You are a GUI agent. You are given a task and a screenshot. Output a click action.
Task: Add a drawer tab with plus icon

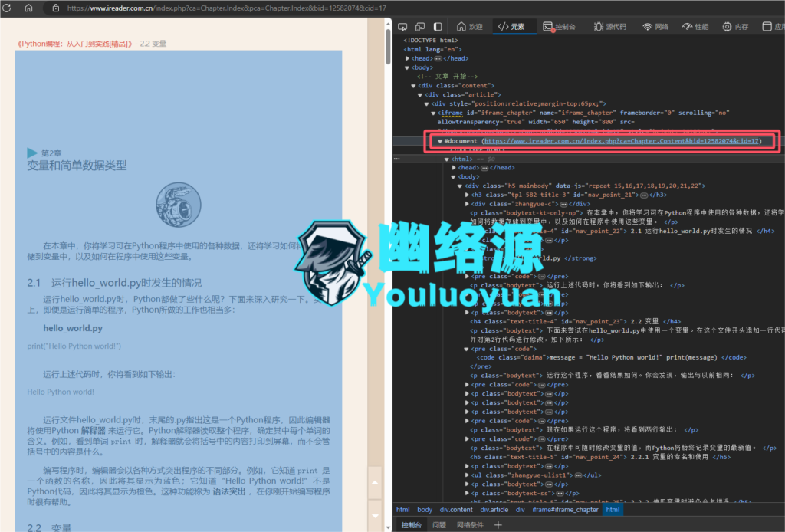pyautogui.click(x=498, y=525)
